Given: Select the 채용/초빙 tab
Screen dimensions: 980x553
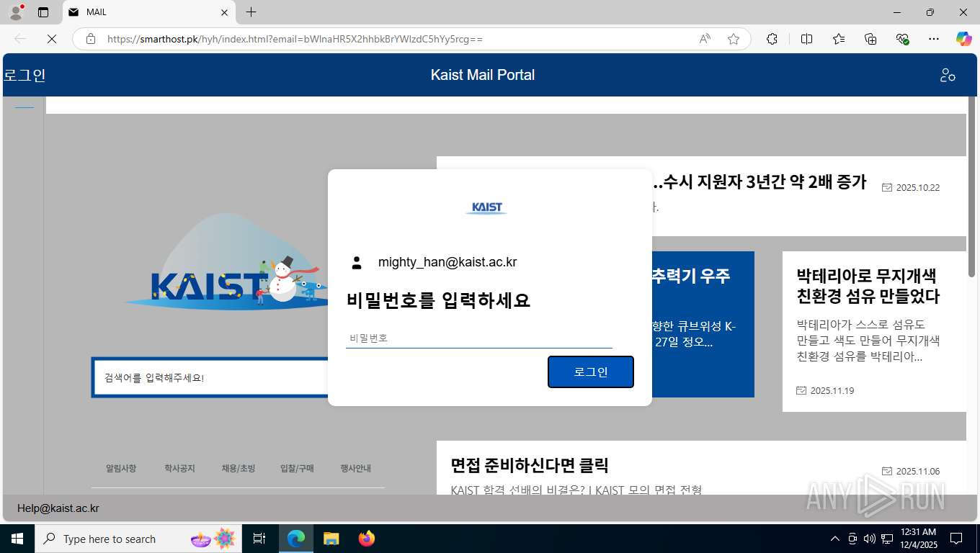Looking at the screenshot, I should pyautogui.click(x=239, y=468).
